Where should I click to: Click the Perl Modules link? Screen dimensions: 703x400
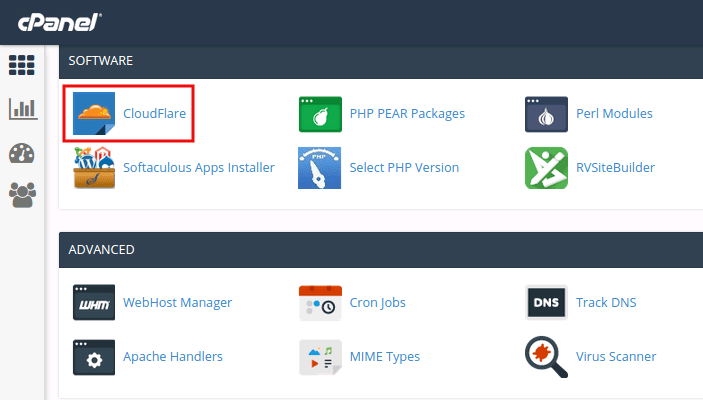pos(614,113)
